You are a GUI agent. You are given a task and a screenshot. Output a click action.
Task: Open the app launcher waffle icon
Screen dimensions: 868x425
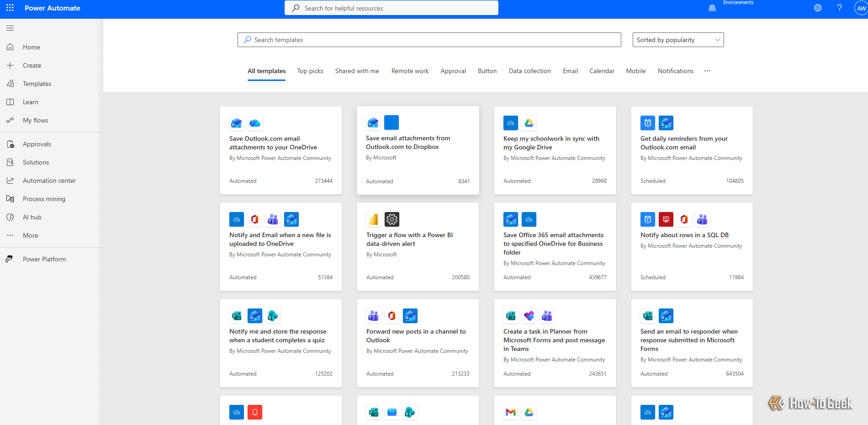tap(10, 8)
